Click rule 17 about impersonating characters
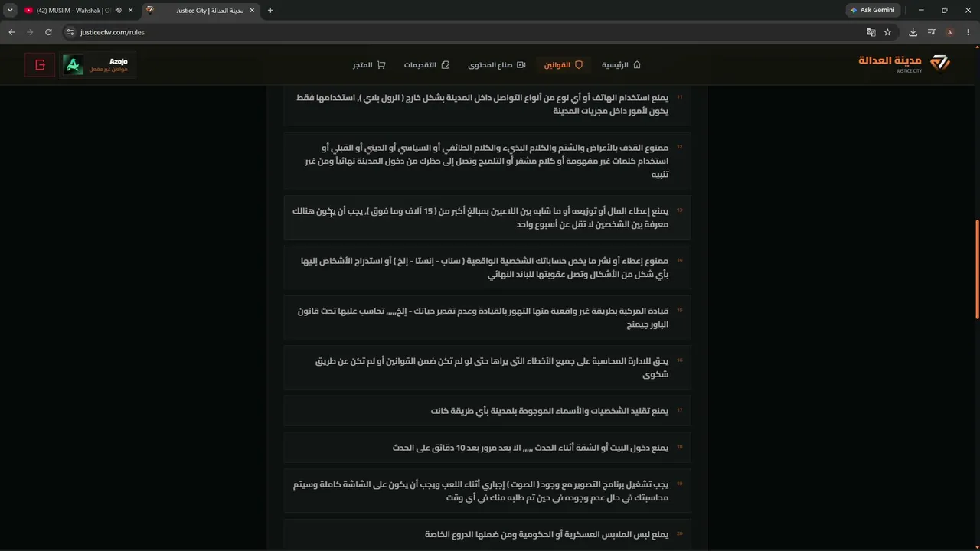The image size is (980, 551). tap(487, 411)
